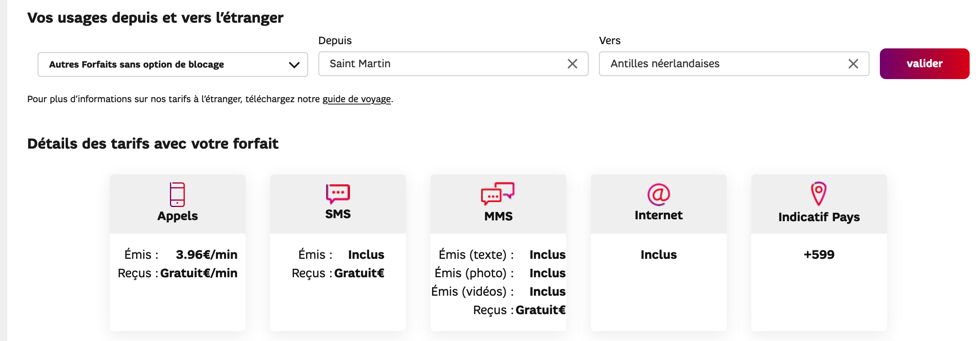The image size is (980, 341).
Task: Click the SMS speech bubble icon
Action: pos(338,193)
